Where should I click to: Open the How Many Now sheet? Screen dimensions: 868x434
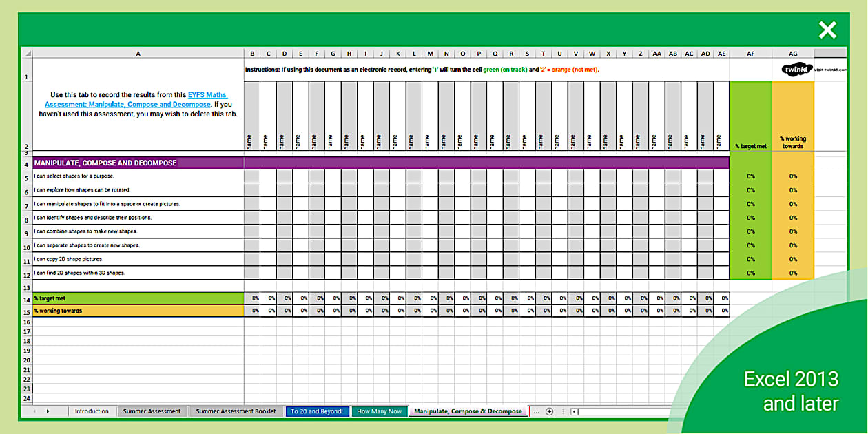coord(379,411)
